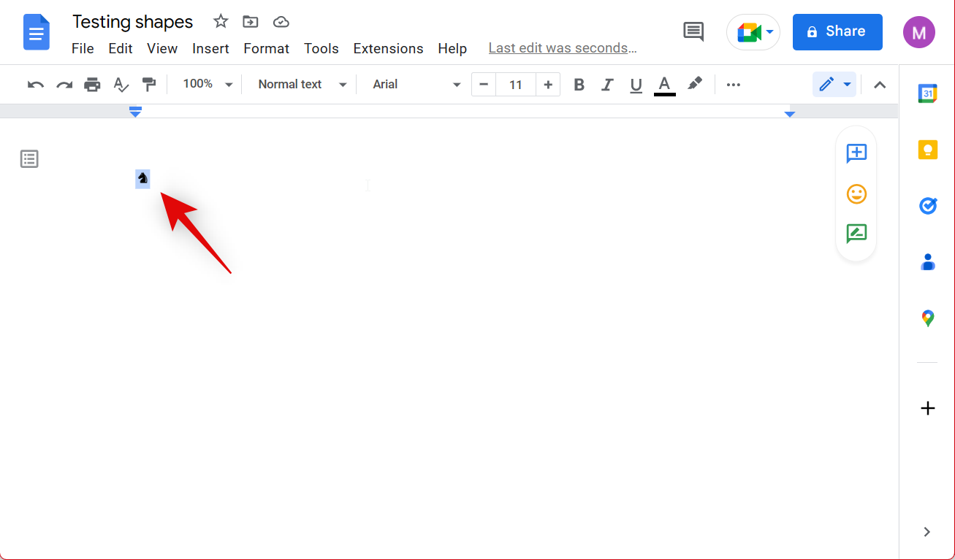Open the Tools menu
This screenshot has width=955, height=560.
321,48
